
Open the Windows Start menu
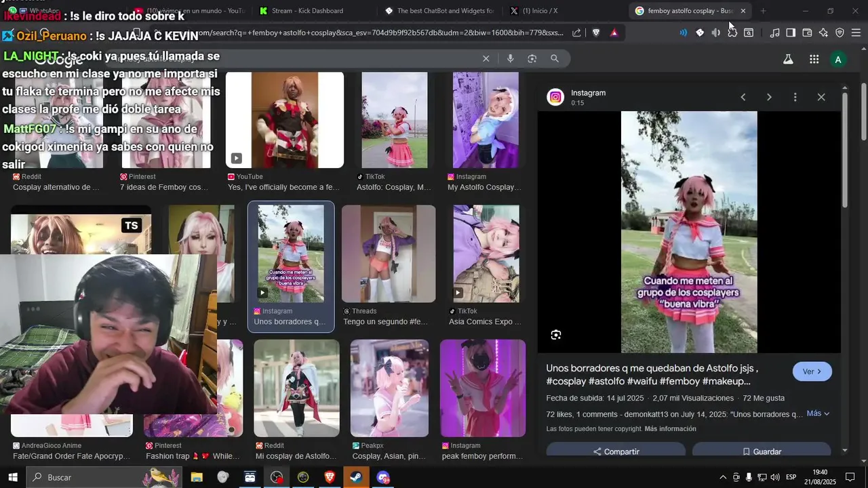pyautogui.click(x=12, y=477)
